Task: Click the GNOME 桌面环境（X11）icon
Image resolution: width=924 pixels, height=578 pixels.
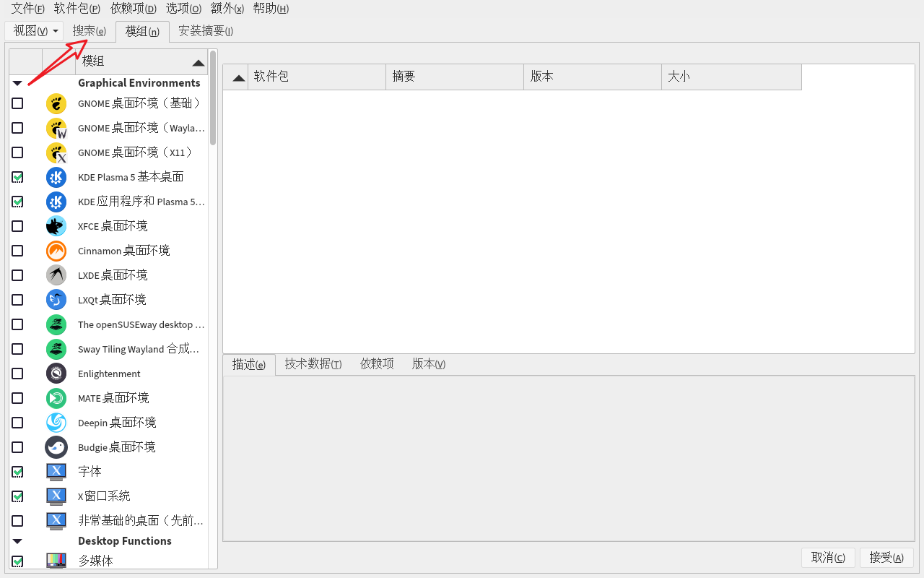Action: click(x=56, y=152)
